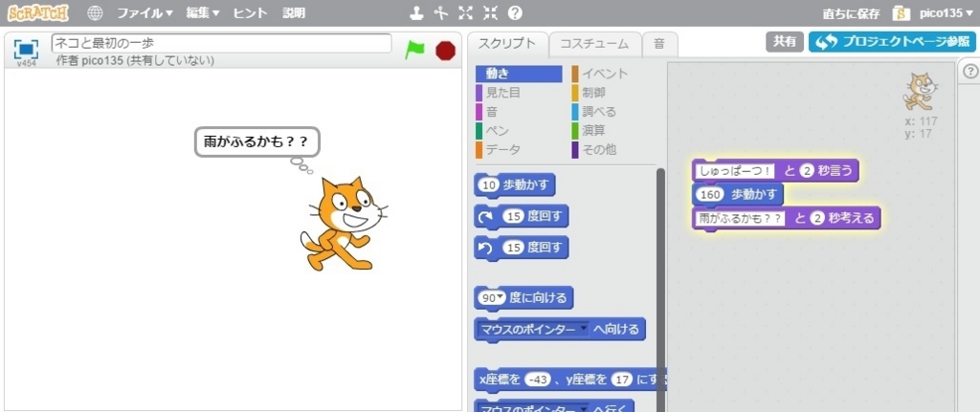980x412 pixels.
Task: Click the x value -43 in the coordinate block
Action: pyautogui.click(x=538, y=379)
